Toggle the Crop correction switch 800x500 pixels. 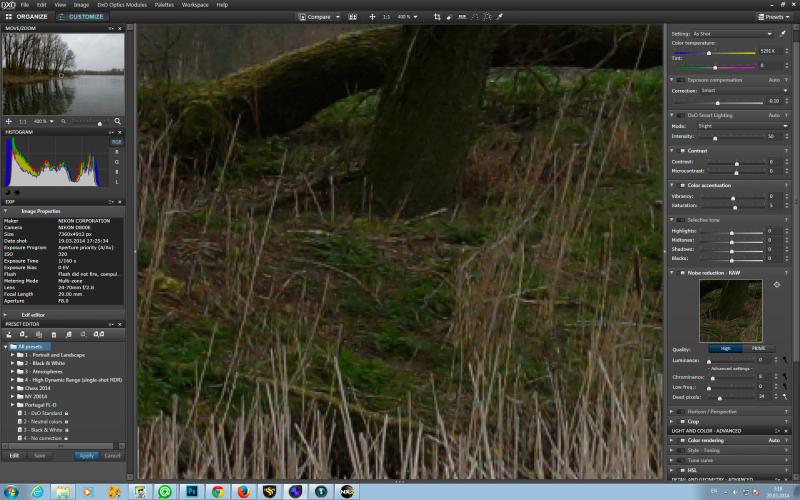(x=682, y=421)
